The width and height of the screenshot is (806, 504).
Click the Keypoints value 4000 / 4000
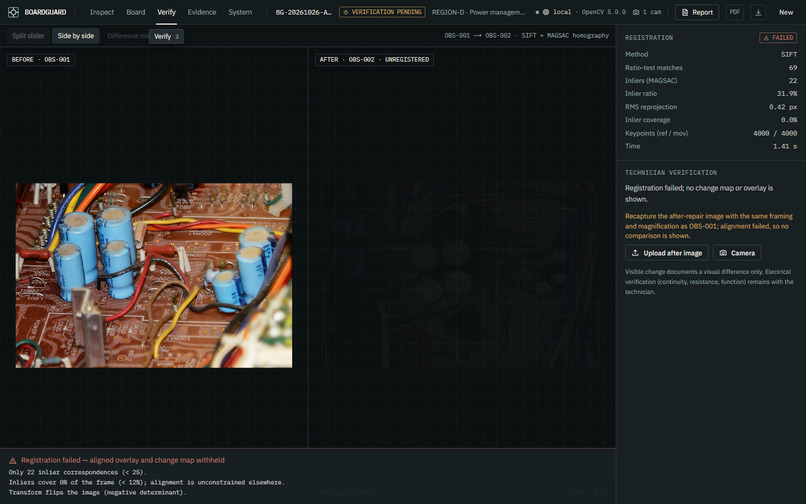point(775,133)
